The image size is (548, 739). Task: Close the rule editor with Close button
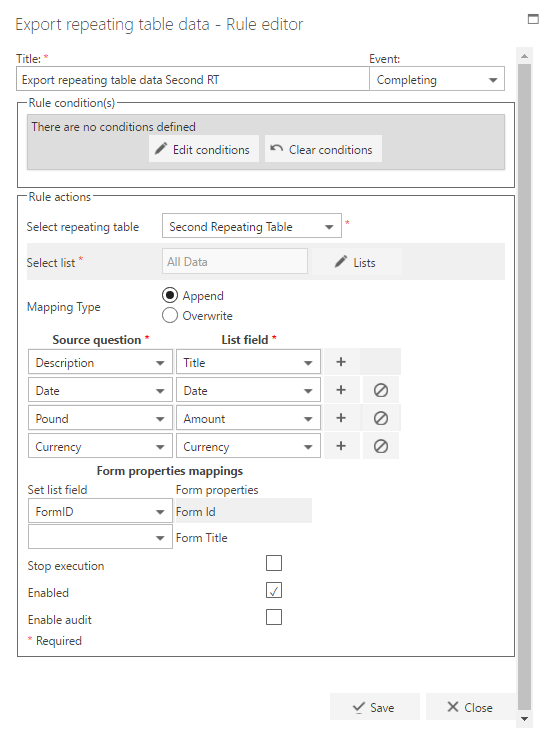pyautogui.click(x=470, y=706)
